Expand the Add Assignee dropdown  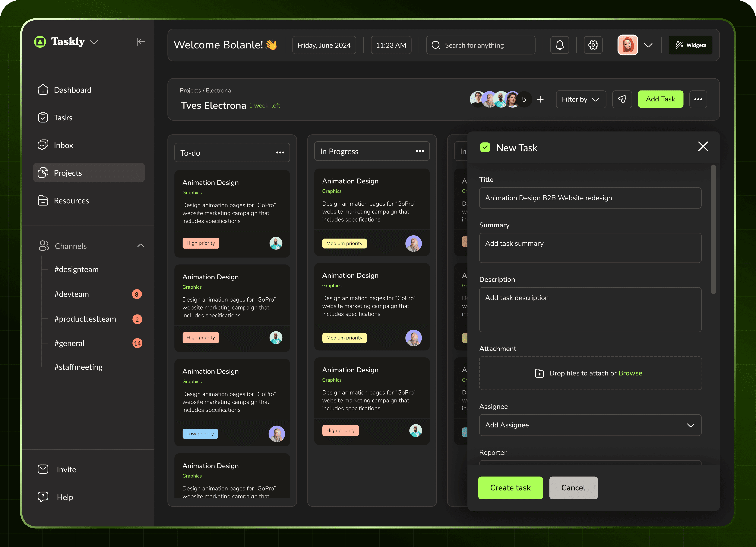pyautogui.click(x=690, y=425)
